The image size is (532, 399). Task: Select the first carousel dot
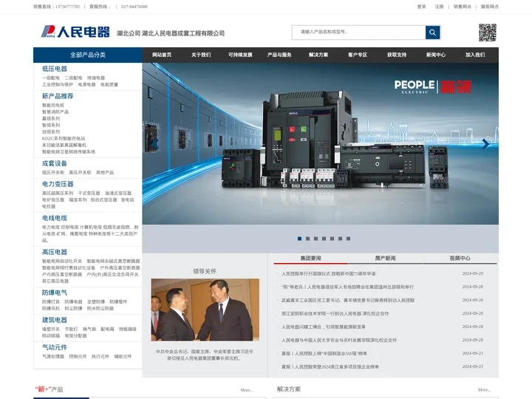point(299,239)
